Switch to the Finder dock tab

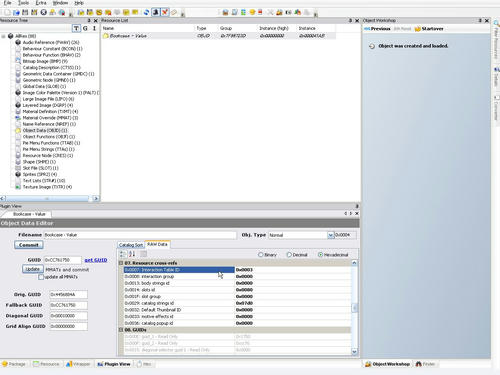click(x=425, y=364)
